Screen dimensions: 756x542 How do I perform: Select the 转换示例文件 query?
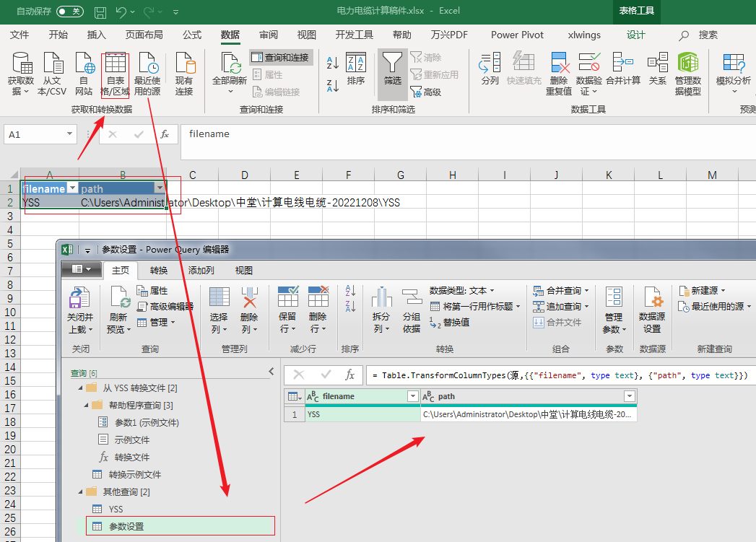coord(134,475)
